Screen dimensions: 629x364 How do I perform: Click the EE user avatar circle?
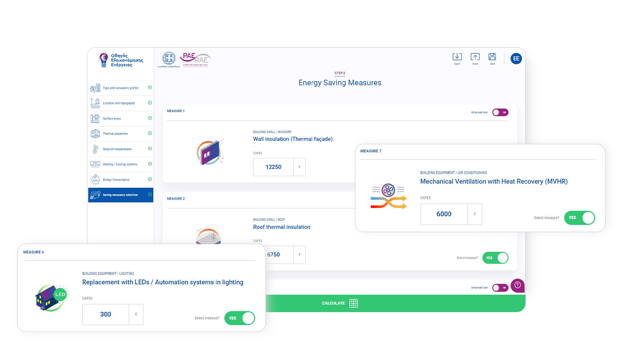[x=516, y=58]
